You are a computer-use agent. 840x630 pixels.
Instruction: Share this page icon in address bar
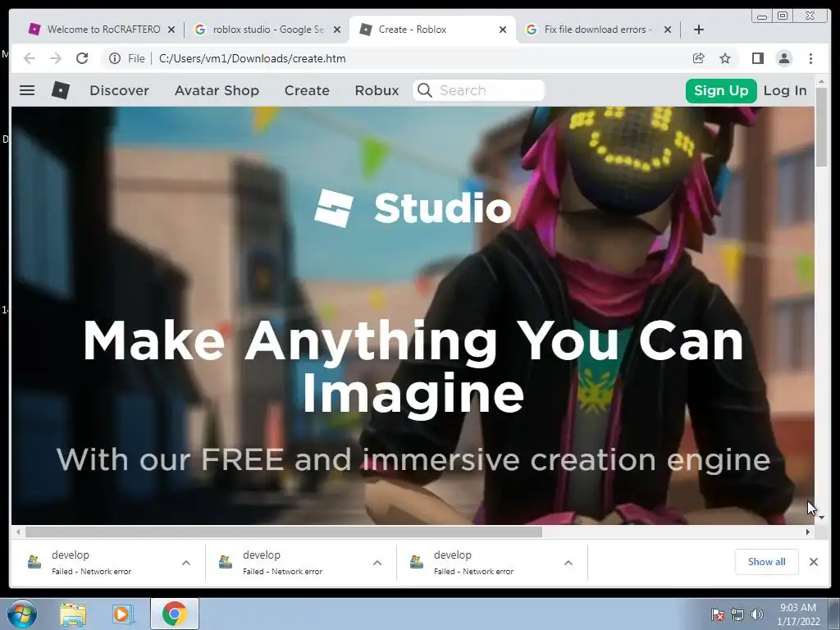699,58
